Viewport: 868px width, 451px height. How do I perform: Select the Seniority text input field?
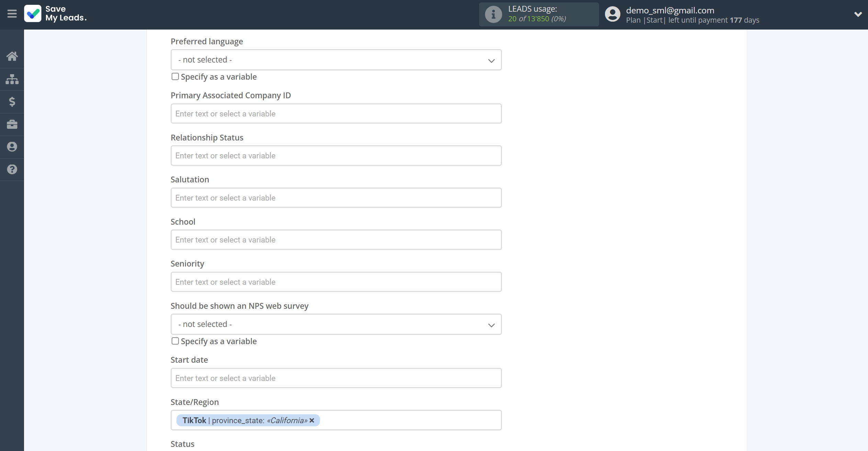[336, 282]
